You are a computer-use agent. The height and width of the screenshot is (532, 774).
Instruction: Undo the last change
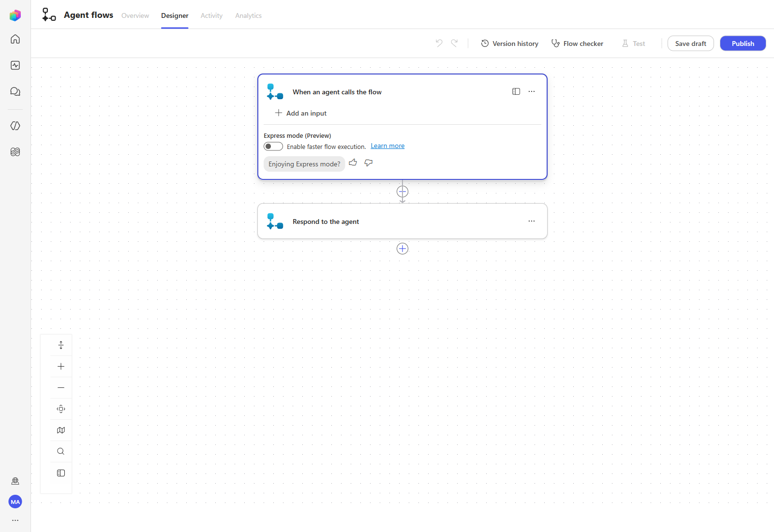pos(439,43)
